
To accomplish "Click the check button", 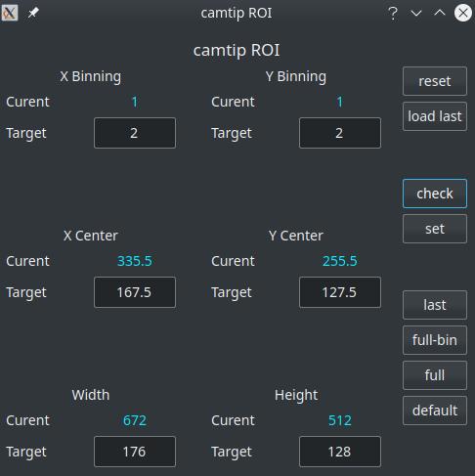I will pos(435,194).
